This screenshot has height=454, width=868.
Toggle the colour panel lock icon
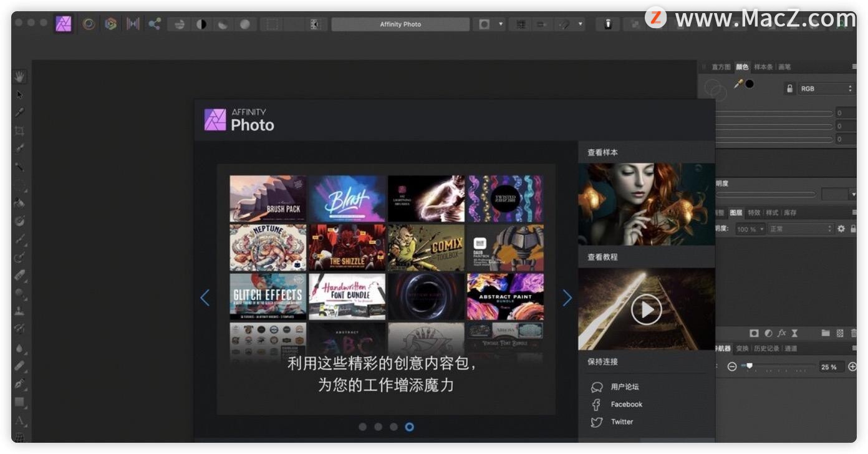click(x=789, y=89)
